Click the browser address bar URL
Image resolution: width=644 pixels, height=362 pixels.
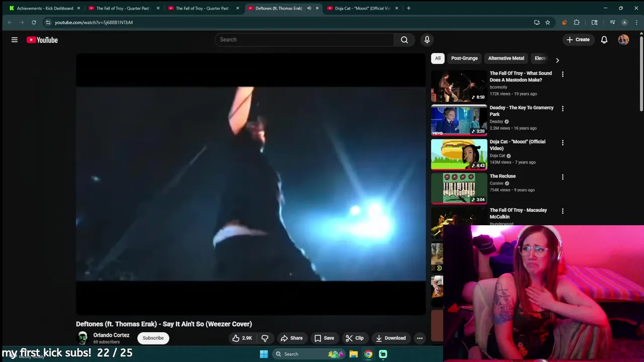[x=94, y=22]
